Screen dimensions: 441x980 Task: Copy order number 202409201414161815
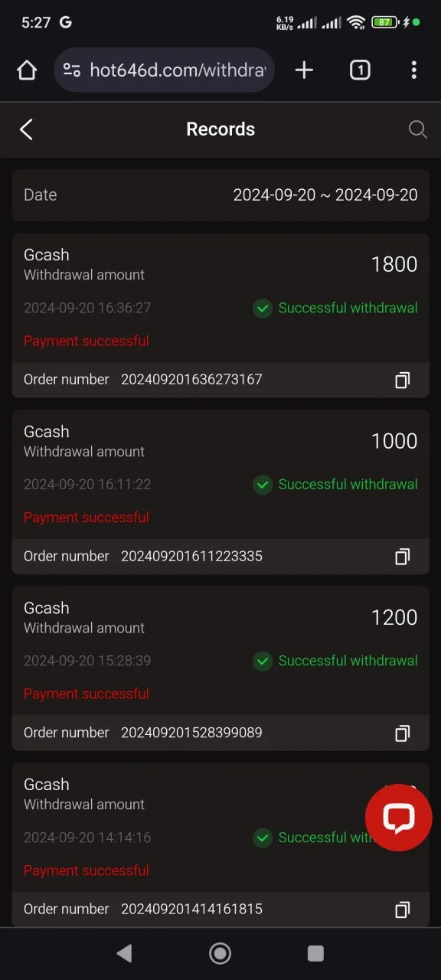402,910
